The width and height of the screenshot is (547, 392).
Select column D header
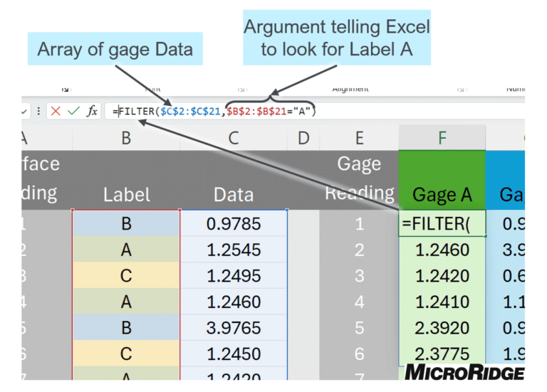click(x=303, y=138)
